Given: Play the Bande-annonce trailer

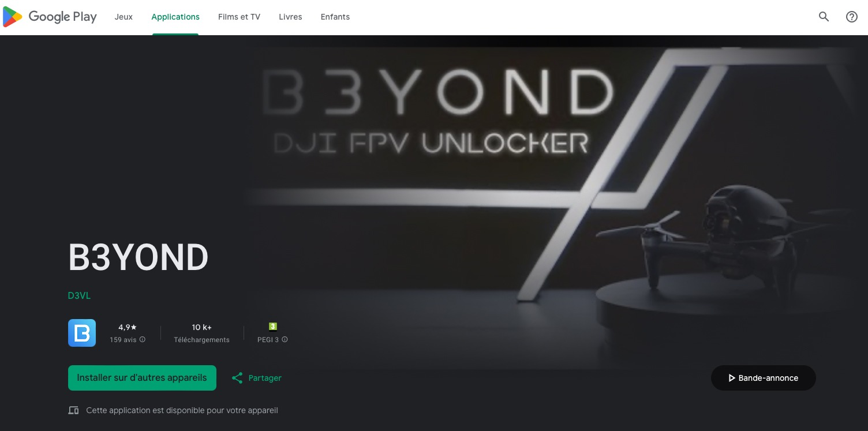Looking at the screenshot, I should pos(763,378).
